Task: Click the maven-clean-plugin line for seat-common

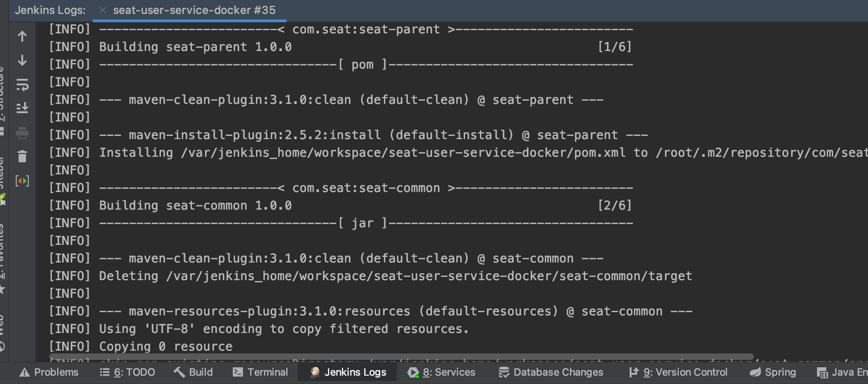Action: click(x=326, y=258)
